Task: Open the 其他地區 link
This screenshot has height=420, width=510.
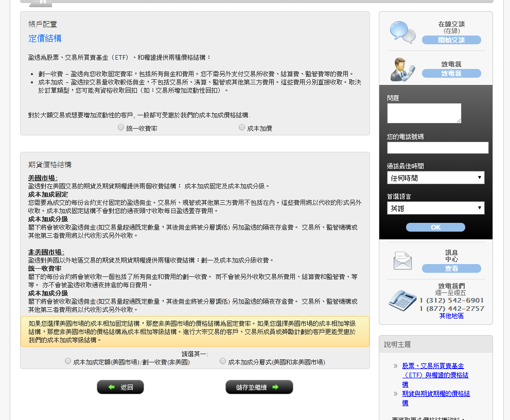Action: click(x=451, y=316)
